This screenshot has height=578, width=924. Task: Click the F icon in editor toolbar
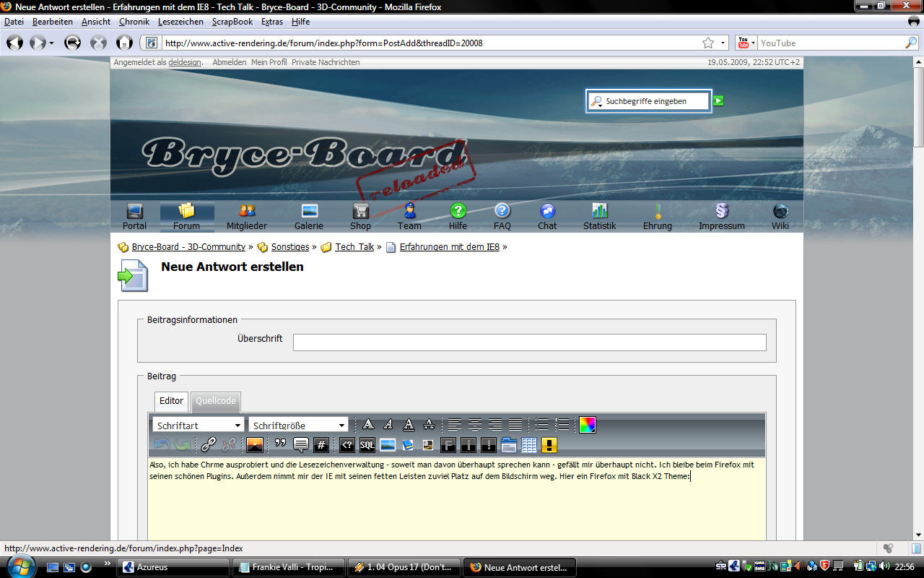448,445
